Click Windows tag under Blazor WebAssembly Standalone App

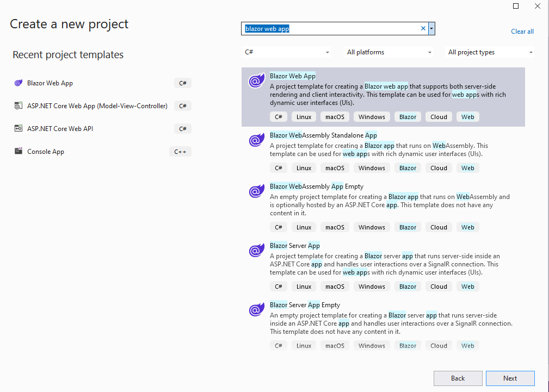pos(372,168)
